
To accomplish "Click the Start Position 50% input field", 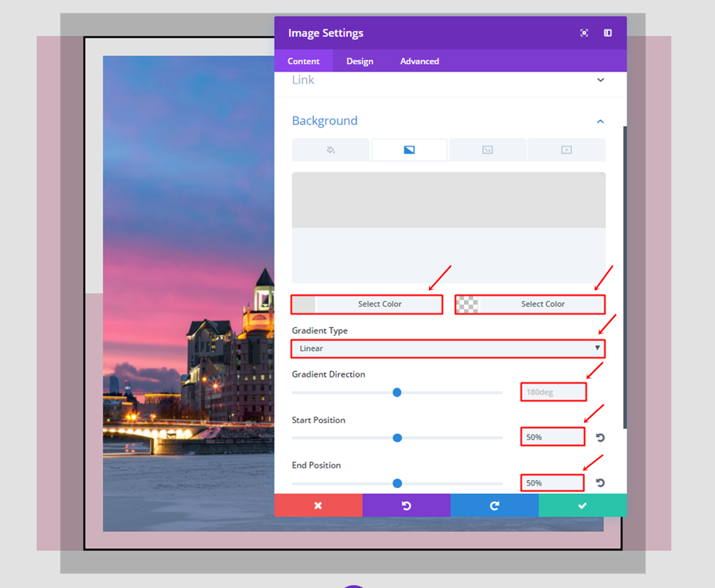I will (x=552, y=437).
